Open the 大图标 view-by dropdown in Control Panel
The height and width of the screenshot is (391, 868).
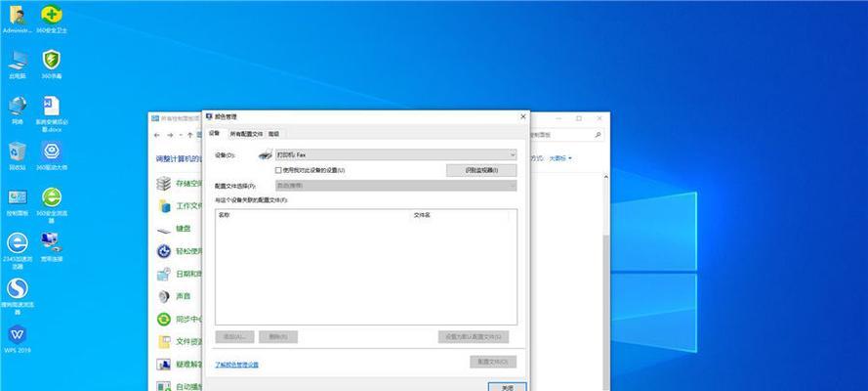click(560, 158)
